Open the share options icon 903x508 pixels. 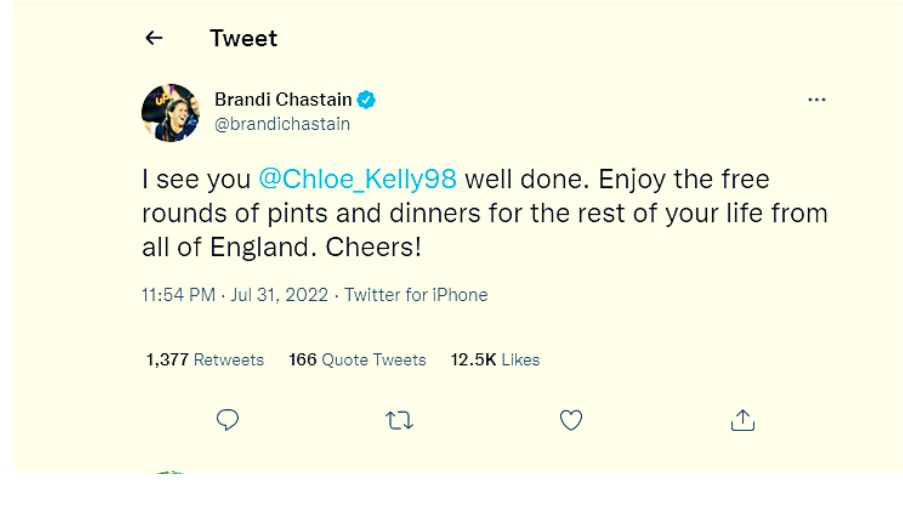pos(742,421)
